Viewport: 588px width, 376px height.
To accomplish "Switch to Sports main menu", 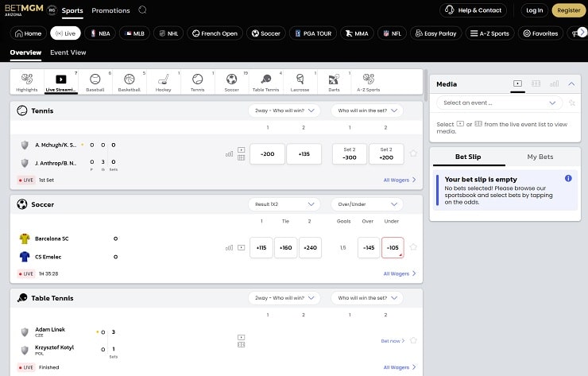I will coord(72,10).
